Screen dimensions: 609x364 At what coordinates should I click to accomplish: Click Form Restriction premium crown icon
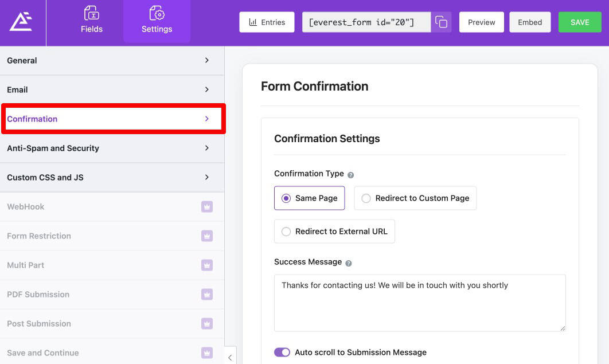coord(207,236)
